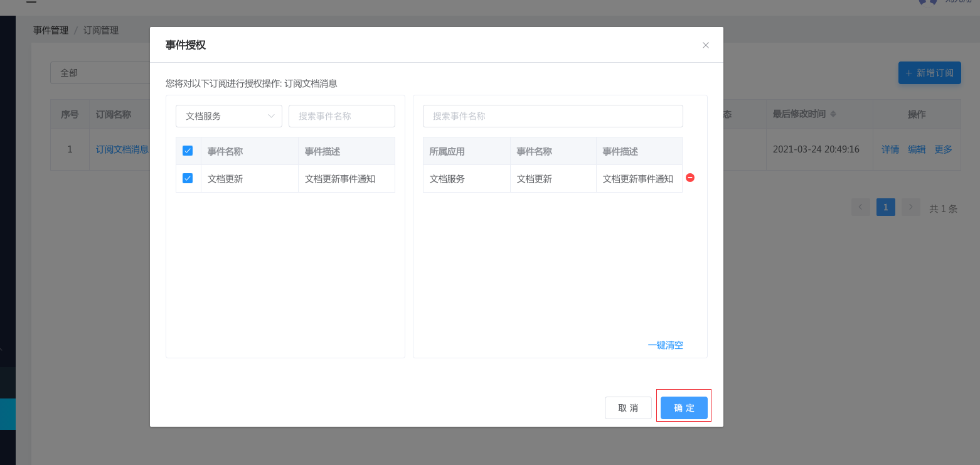Uncheck the 文档更新 event checkbox

pos(188,178)
